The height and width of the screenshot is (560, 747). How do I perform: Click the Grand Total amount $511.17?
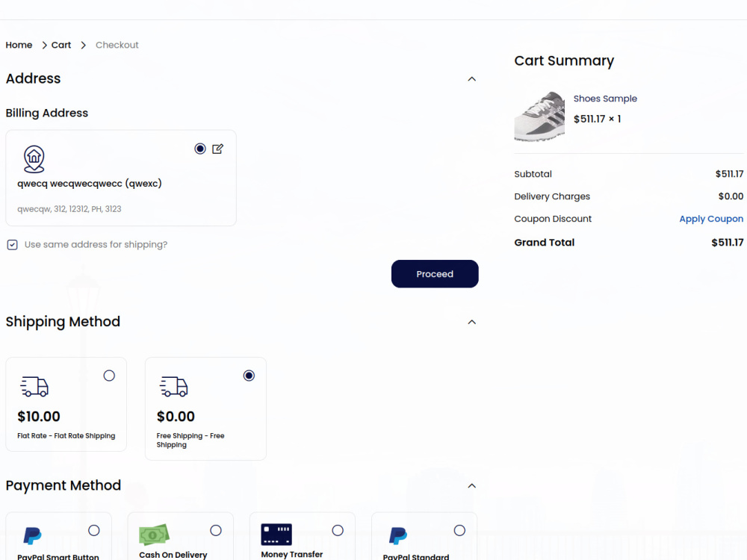(728, 243)
